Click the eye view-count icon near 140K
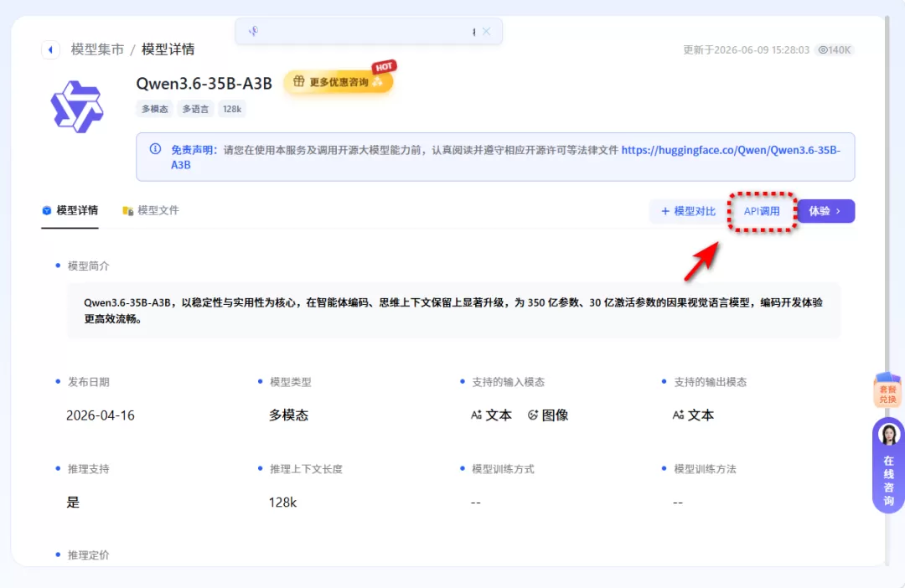905x588 pixels. click(823, 50)
